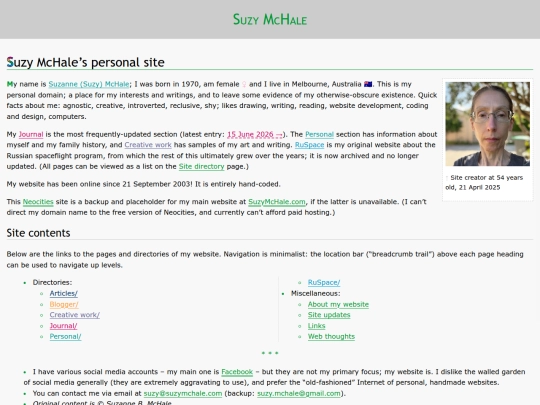Click the 'Site contents' heading
Viewport: 540px width, 405px height.
click(x=38, y=233)
